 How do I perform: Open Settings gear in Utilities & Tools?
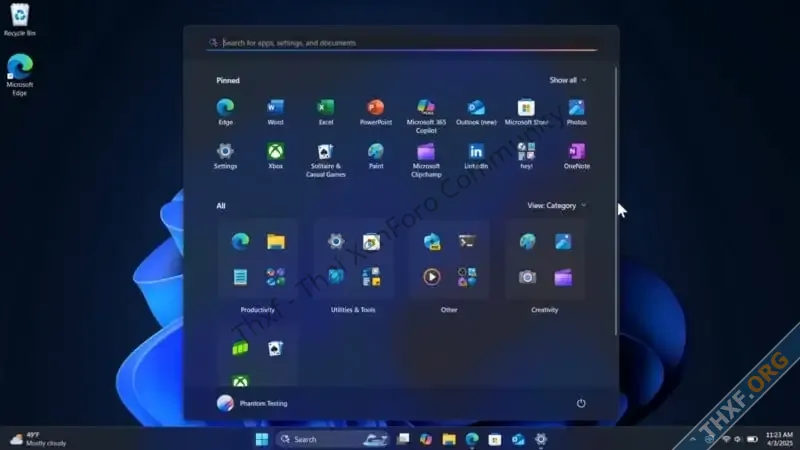pyautogui.click(x=336, y=241)
